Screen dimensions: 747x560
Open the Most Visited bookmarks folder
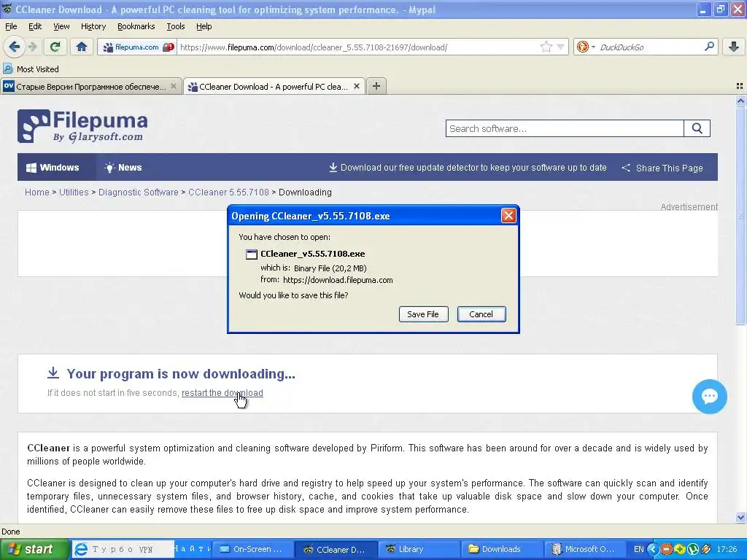[x=31, y=69]
